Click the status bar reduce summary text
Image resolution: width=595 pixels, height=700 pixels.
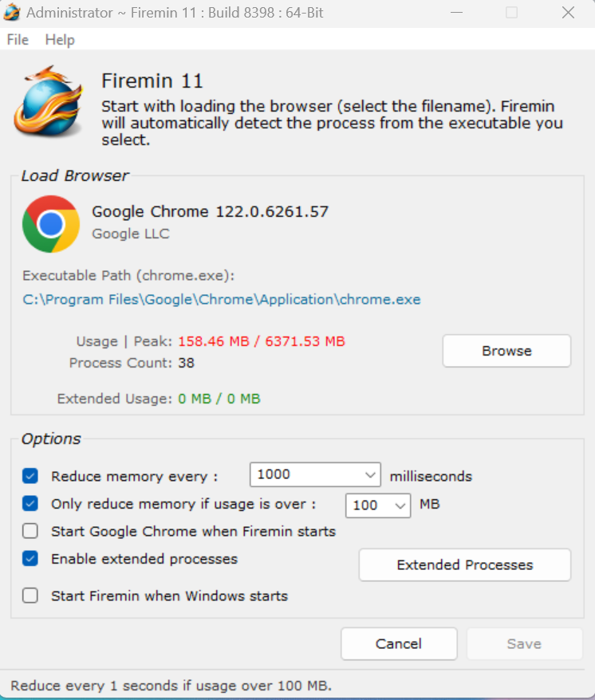(x=171, y=685)
